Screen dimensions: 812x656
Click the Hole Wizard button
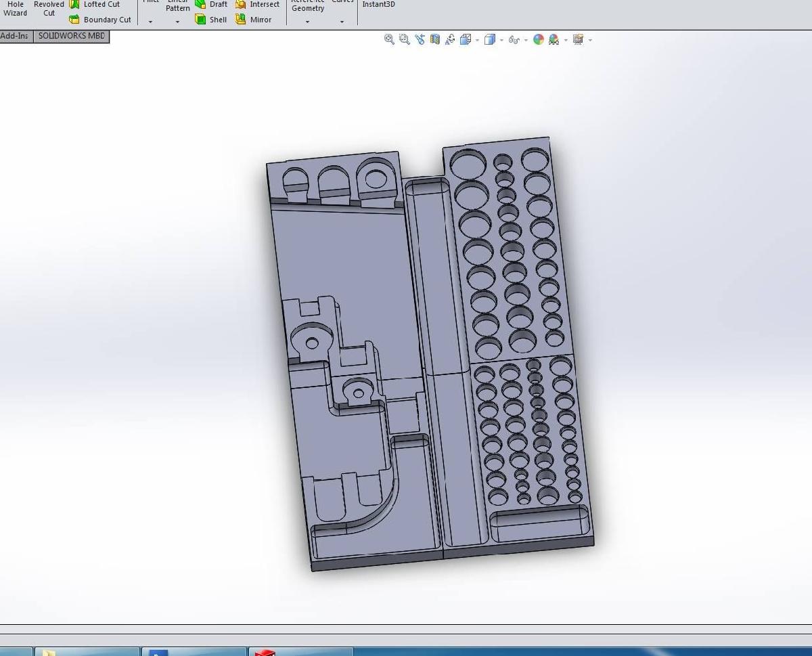point(15,8)
